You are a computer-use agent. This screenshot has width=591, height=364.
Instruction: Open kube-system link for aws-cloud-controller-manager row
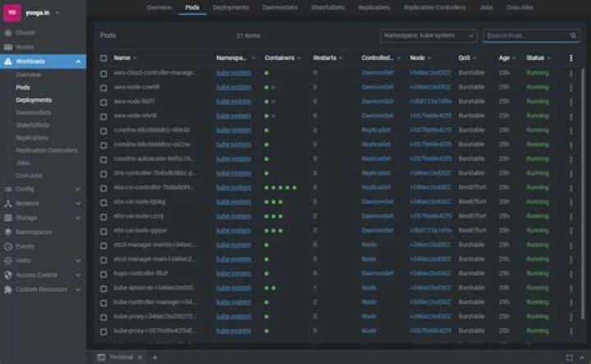click(x=233, y=73)
